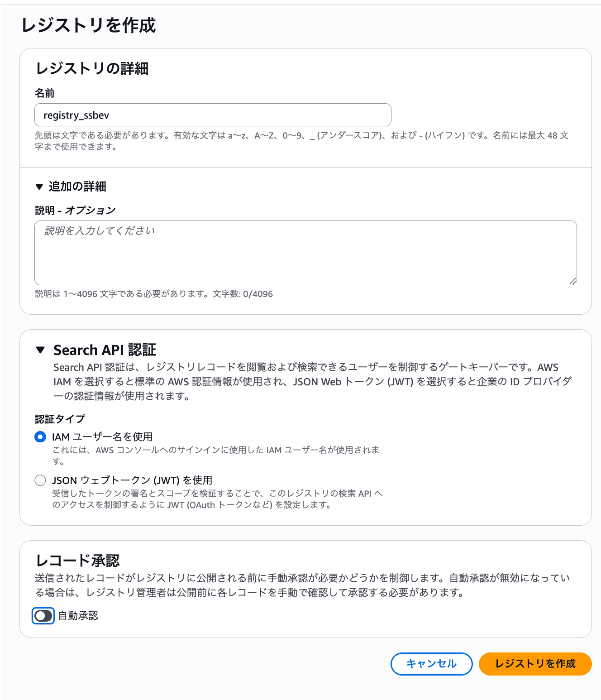Click the character count text 0/4096
This screenshot has height=700, width=601.
(x=258, y=294)
